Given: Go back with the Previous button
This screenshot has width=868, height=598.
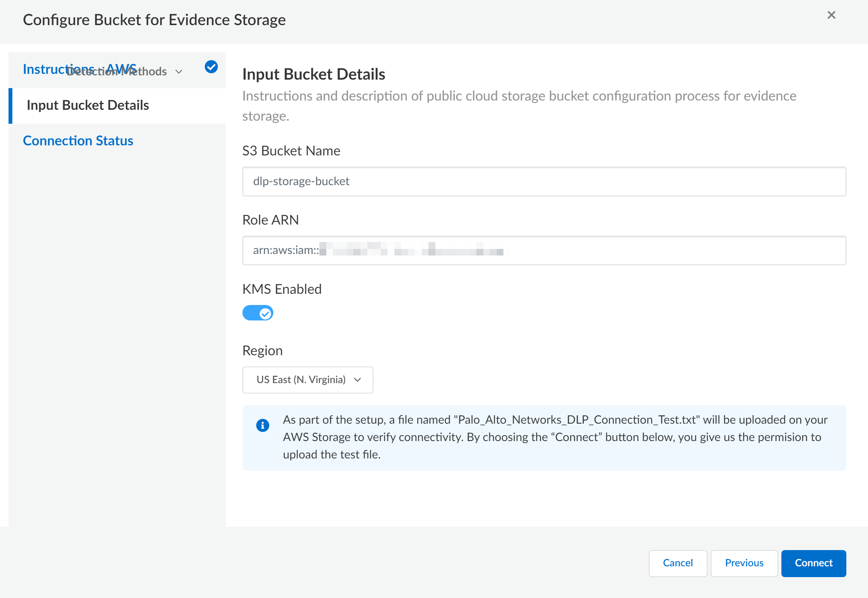Looking at the screenshot, I should pos(744,563).
